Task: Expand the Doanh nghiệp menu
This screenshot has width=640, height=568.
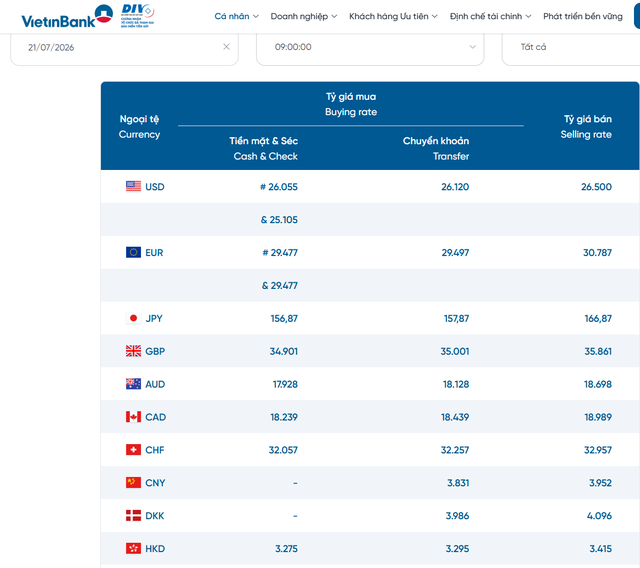Action: click(x=304, y=16)
